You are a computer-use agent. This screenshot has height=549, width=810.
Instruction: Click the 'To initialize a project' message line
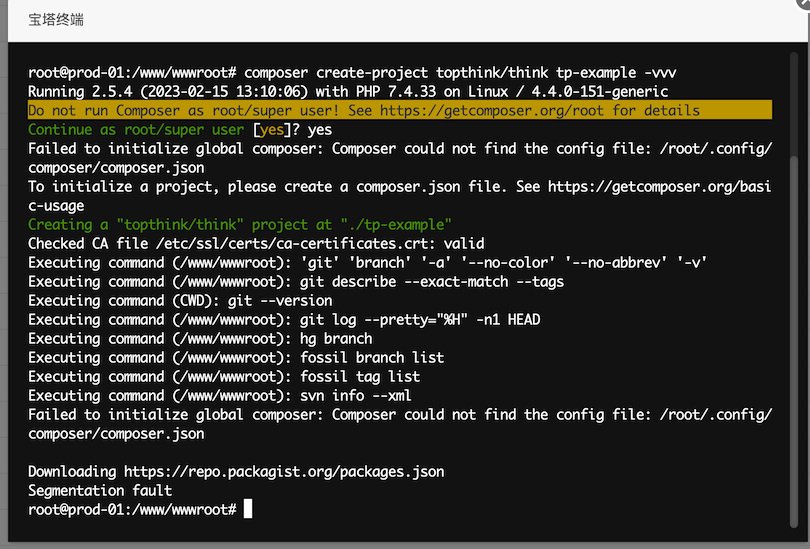[x=400, y=196]
